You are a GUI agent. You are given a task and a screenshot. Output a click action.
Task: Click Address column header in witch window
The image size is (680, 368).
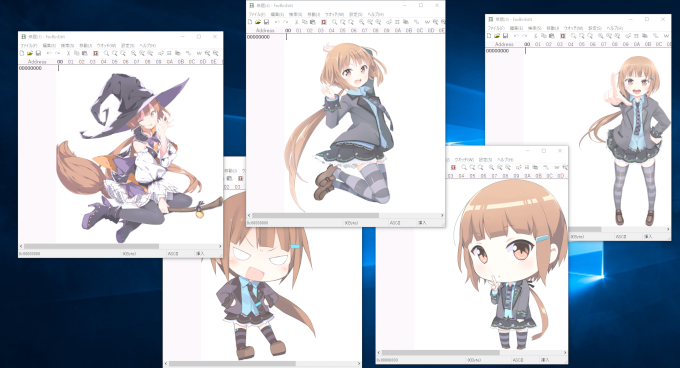coord(37,62)
